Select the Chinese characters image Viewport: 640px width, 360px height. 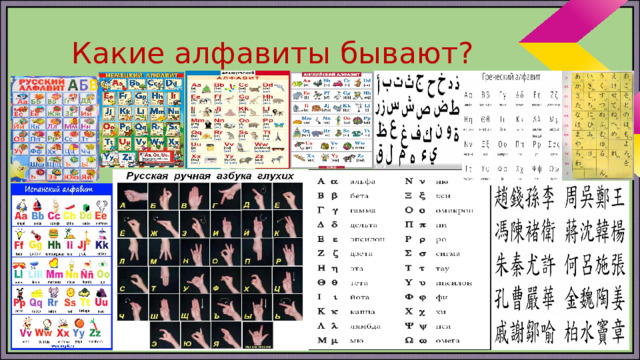pos(560,265)
